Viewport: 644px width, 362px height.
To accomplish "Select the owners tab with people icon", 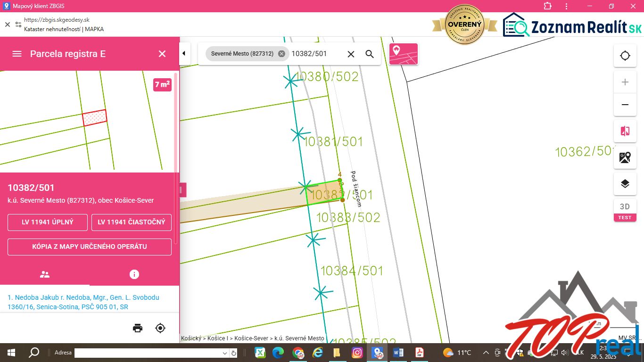I will coord(45,274).
